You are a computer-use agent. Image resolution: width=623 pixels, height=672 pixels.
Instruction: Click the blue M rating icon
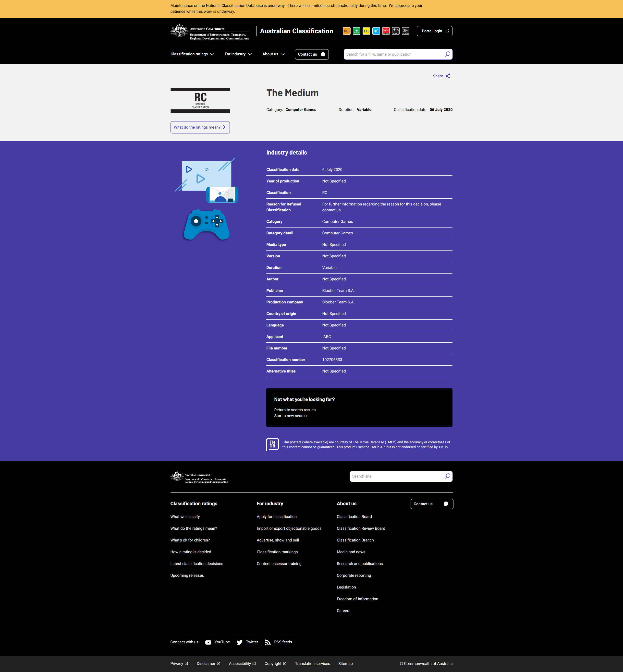click(x=376, y=31)
